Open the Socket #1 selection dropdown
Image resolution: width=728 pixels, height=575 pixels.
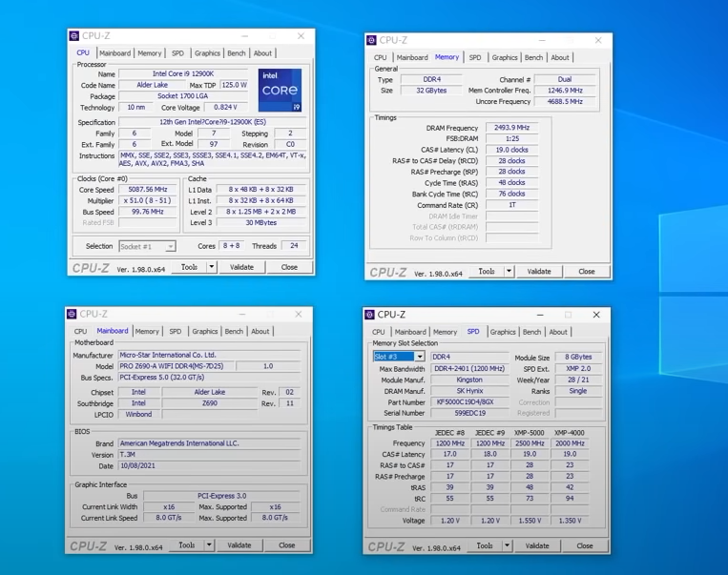(171, 246)
